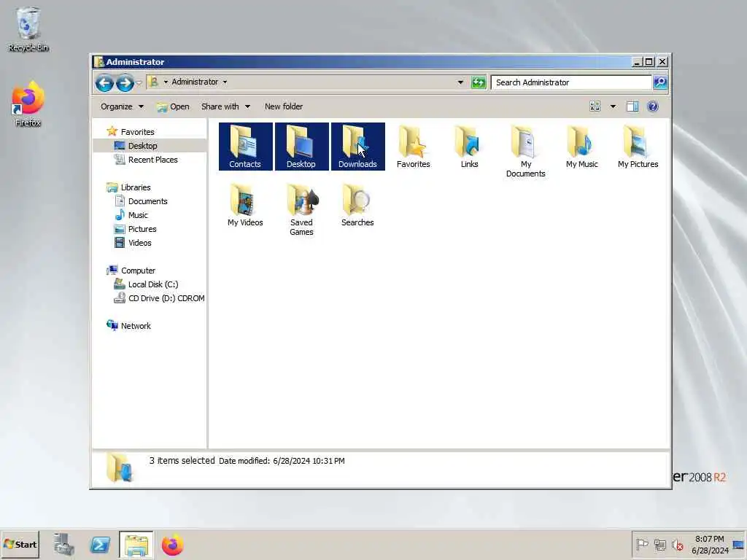Open the selected folders with Open button

[x=173, y=106]
